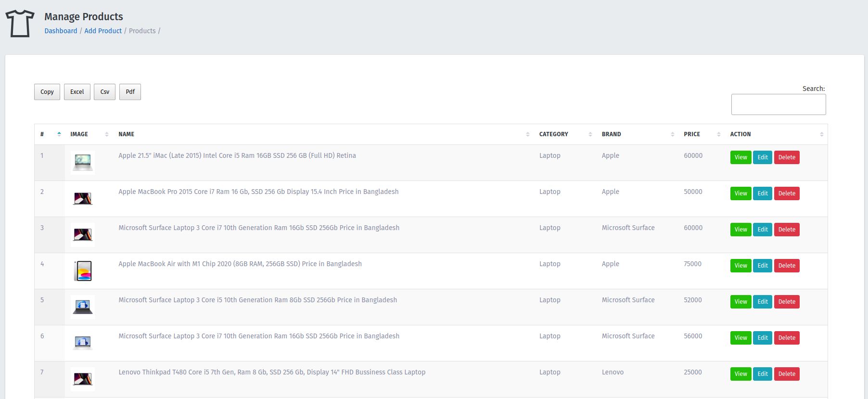
Task: Sort products by Name column
Action: [x=527, y=134]
